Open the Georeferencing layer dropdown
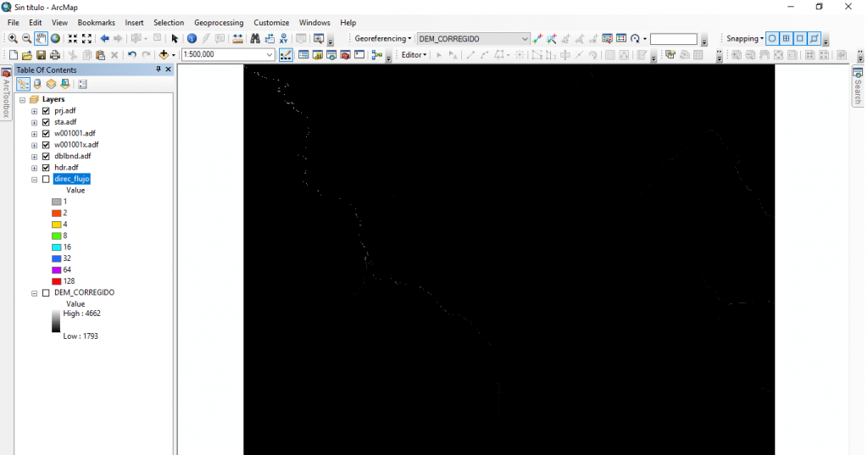 click(x=525, y=39)
